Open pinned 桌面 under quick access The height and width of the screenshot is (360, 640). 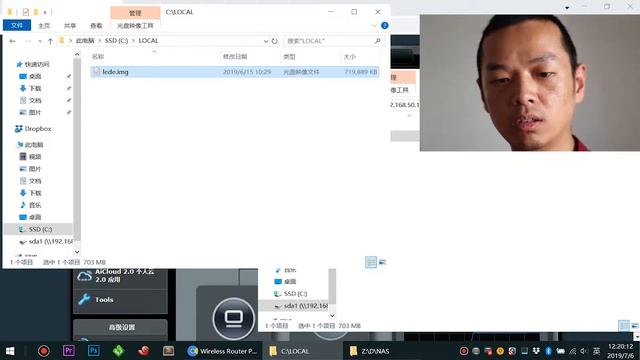[35, 76]
